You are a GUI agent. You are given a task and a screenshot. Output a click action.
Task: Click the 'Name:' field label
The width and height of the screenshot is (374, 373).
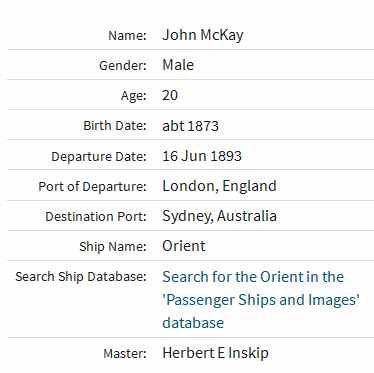127,35
